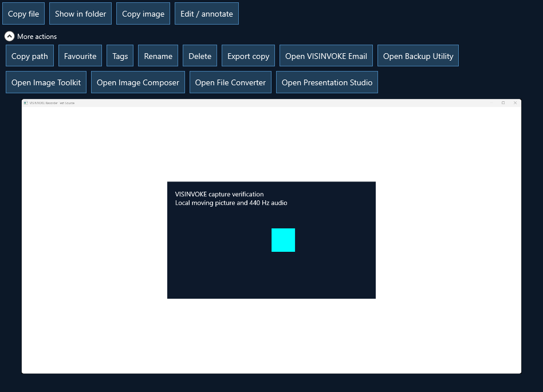Screen dimensions: 543x392
Task: Open Edit / annotate
Action: [206, 14]
